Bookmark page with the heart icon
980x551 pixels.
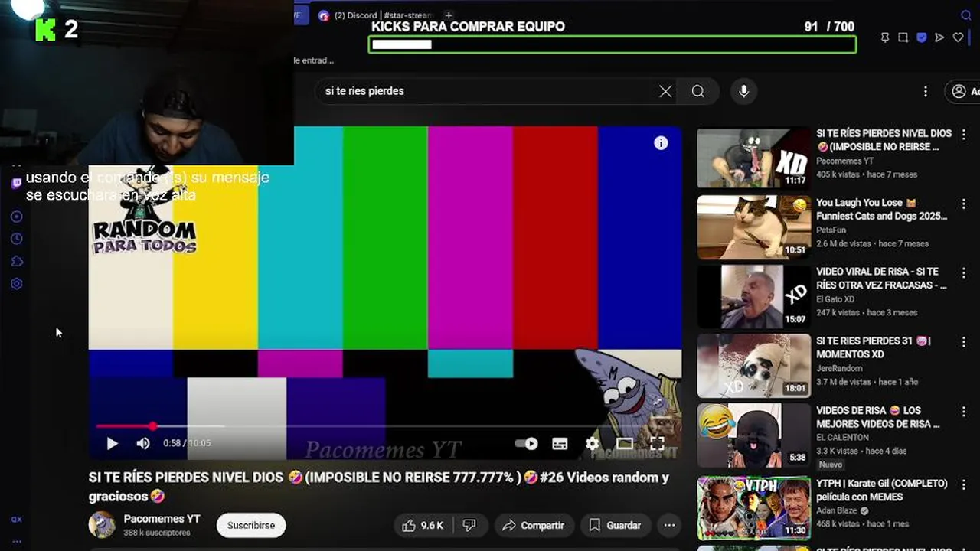click(x=958, y=37)
